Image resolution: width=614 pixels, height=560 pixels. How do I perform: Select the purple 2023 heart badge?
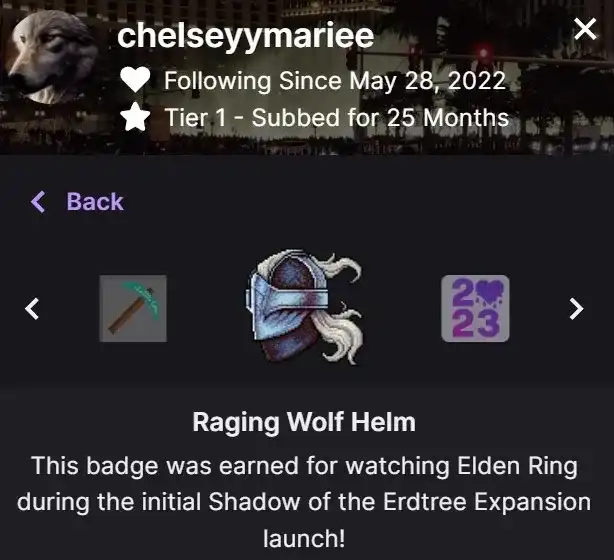coord(475,309)
